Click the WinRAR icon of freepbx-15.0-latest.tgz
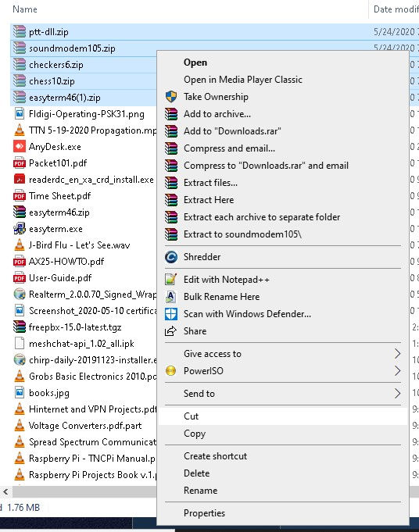This screenshot has width=419, height=532. [x=20, y=327]
